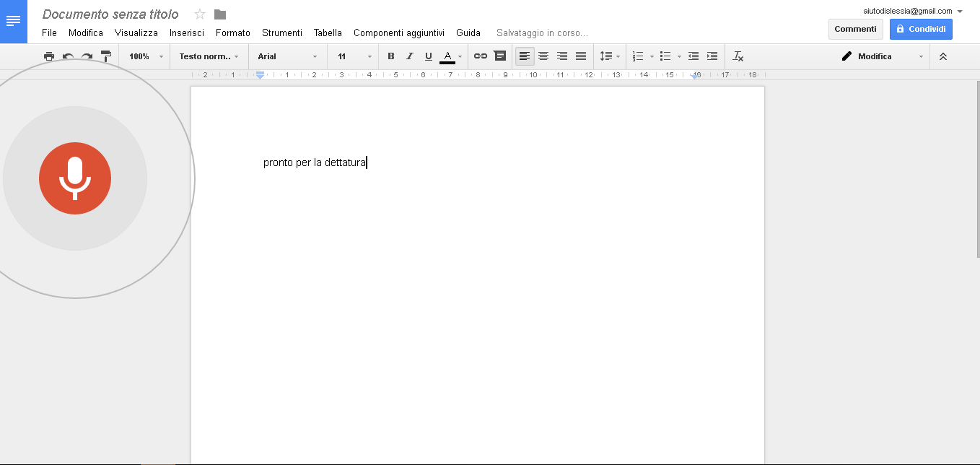Print the document
The width and height of the screenshot is (980, 465).
49,56
